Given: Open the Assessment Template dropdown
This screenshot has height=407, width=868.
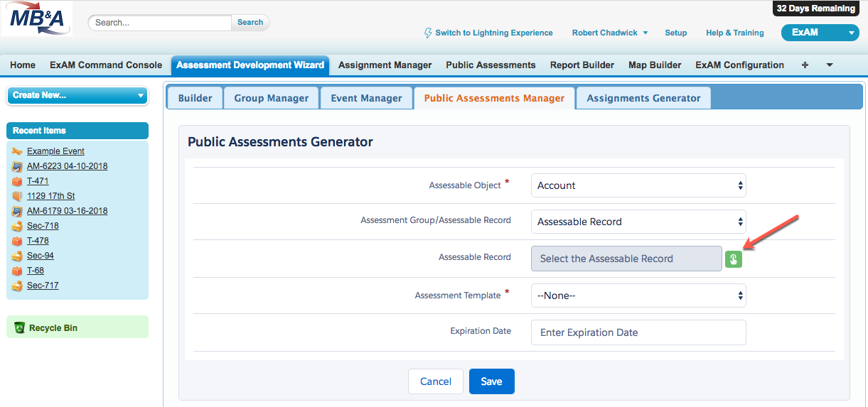Looking at the screenshot, I should (638, 295).
